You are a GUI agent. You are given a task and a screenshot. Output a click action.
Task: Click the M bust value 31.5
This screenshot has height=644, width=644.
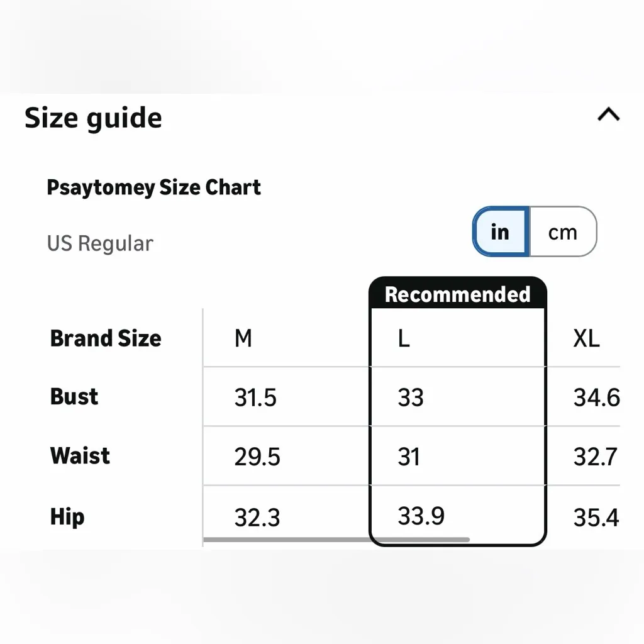point(255,397)
